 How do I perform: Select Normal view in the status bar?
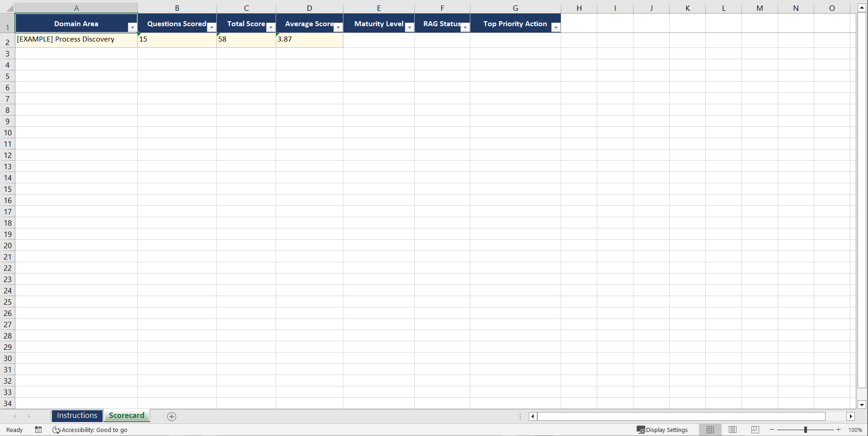pyautogui.click(x=710, y=429)
